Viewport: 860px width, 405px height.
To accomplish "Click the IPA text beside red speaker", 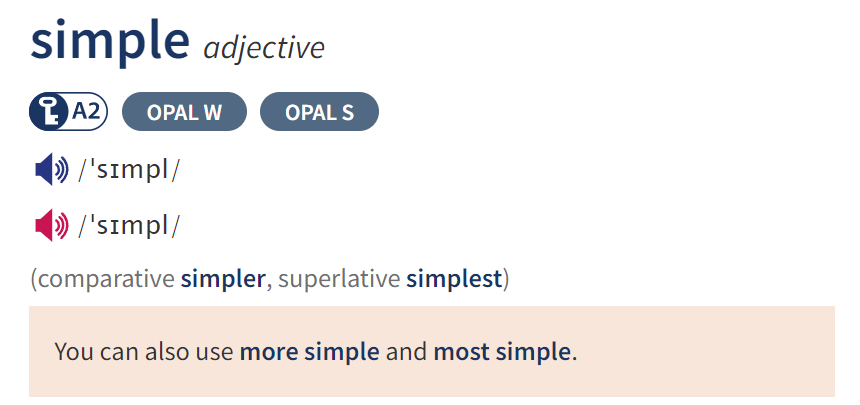I will pyautogui.click(x=128, y=226).
